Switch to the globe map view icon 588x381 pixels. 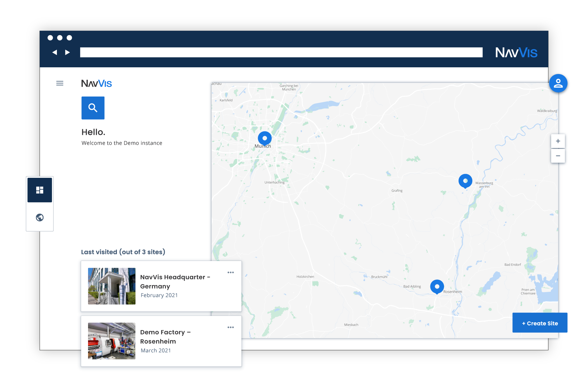click(40, 217)
